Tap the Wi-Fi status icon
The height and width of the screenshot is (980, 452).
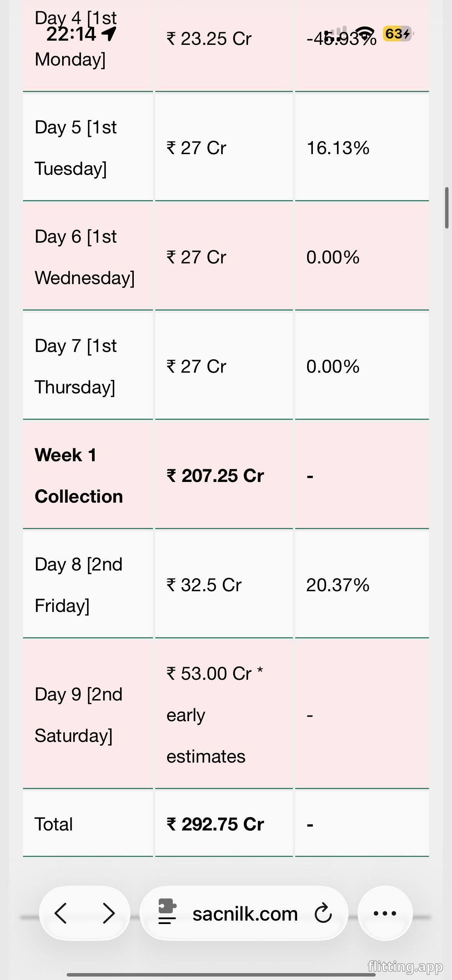[364, 34]
